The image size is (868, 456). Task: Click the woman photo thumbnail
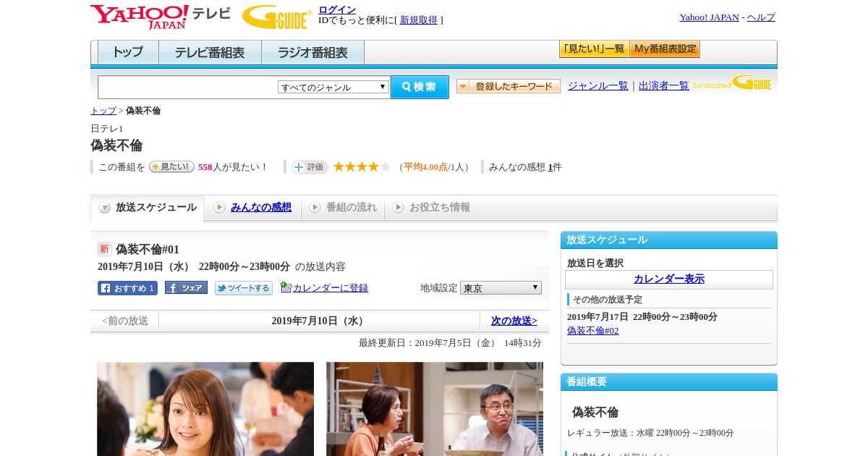click(x=205, y=409)
